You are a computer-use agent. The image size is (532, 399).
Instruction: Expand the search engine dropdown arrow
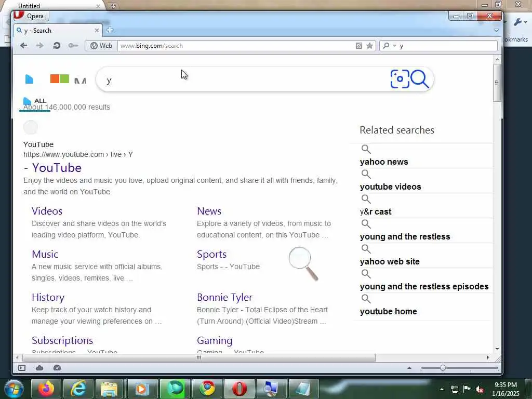click(x=395, y=46)
